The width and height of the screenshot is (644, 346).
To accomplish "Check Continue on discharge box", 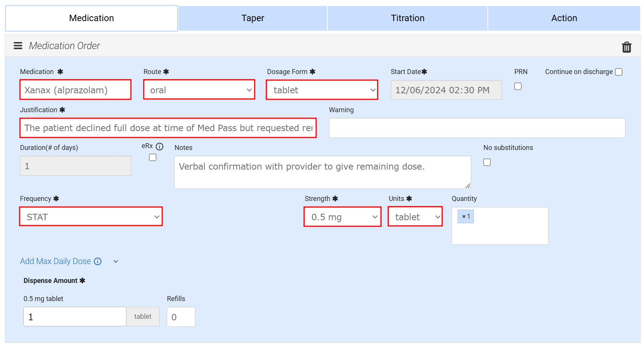I will (x=619, y=72).
